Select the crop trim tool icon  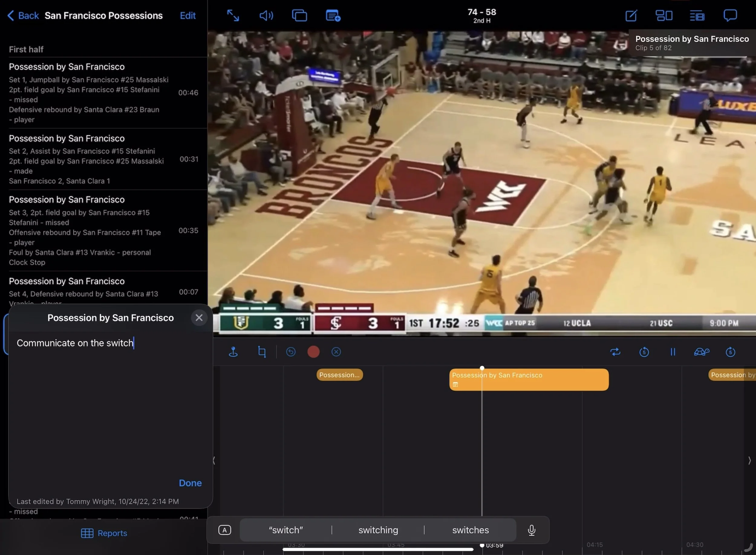[x=262, y=352]
